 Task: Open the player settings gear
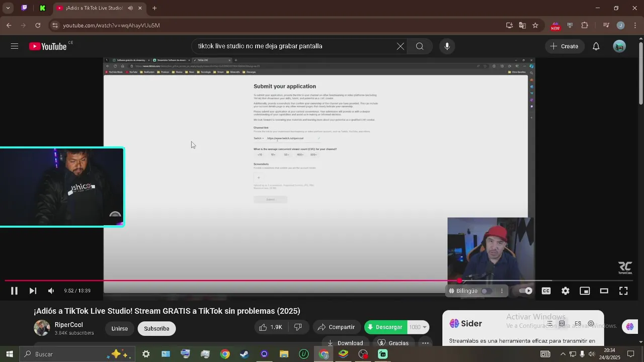pyautogui.click(x=566, y=291)
